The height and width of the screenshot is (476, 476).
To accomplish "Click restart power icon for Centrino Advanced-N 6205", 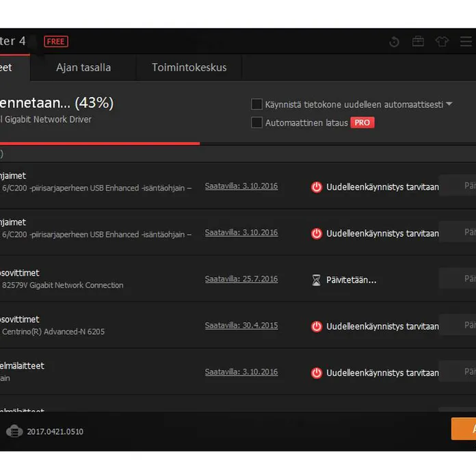I will coord(316,326).
